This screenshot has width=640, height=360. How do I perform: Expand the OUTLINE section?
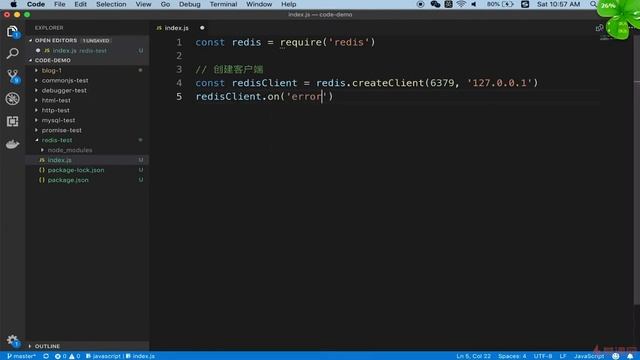tap(47, 346)
